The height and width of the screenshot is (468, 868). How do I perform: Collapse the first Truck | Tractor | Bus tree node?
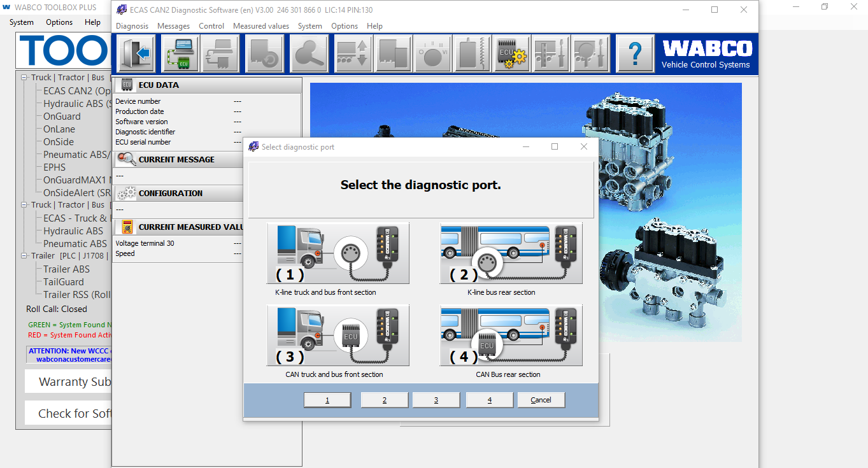pyautogui.click(x=25, y=78)
